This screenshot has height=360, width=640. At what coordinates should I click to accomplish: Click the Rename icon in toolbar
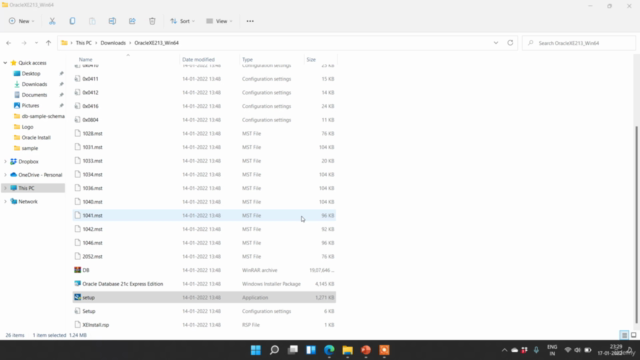[x=112, y=21]
